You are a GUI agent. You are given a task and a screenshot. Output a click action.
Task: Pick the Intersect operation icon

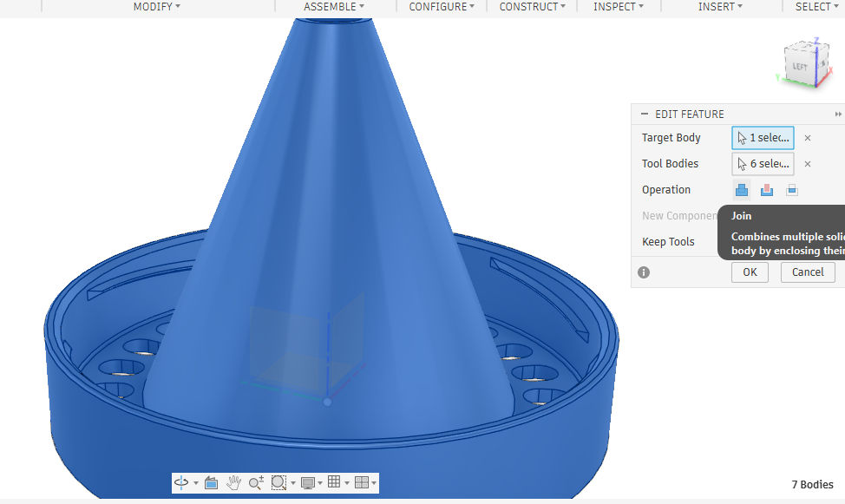pyautogui.click(x=792, y=190)
